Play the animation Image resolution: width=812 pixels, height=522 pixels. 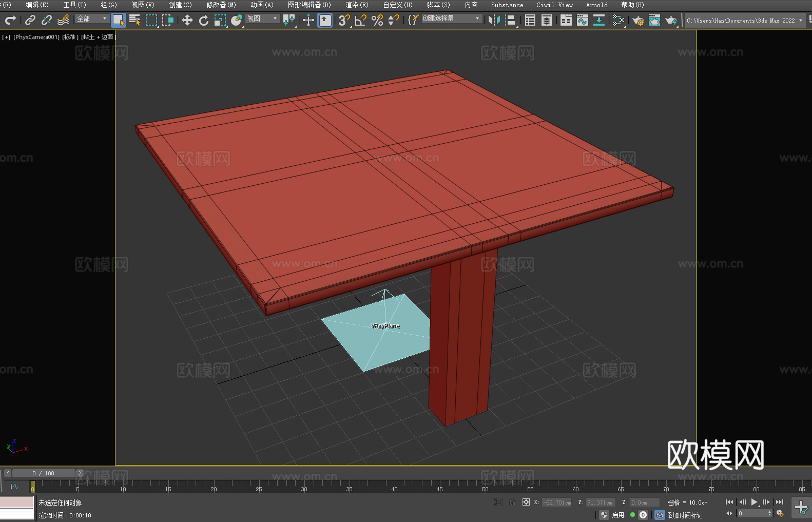pyautogui.click(x=755, y=502)
